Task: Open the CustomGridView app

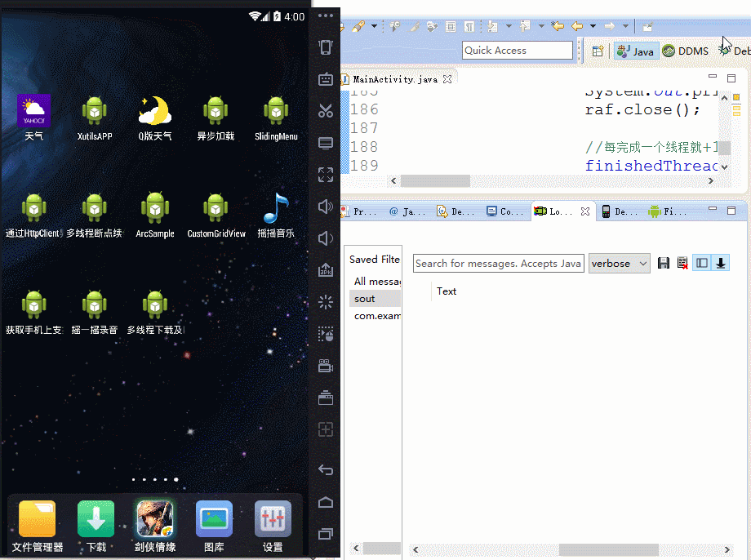Action: pyautogui.click(x=216, y=215)
